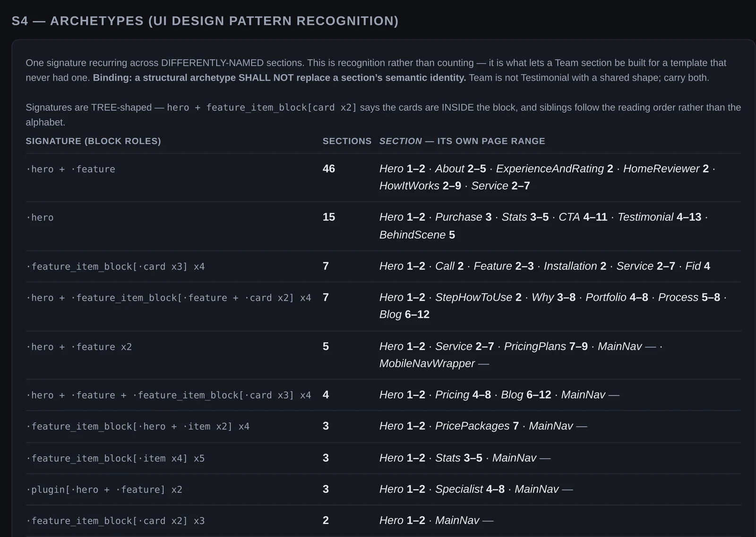
Task: Click the sections count 15
Action: coord(329,217)
